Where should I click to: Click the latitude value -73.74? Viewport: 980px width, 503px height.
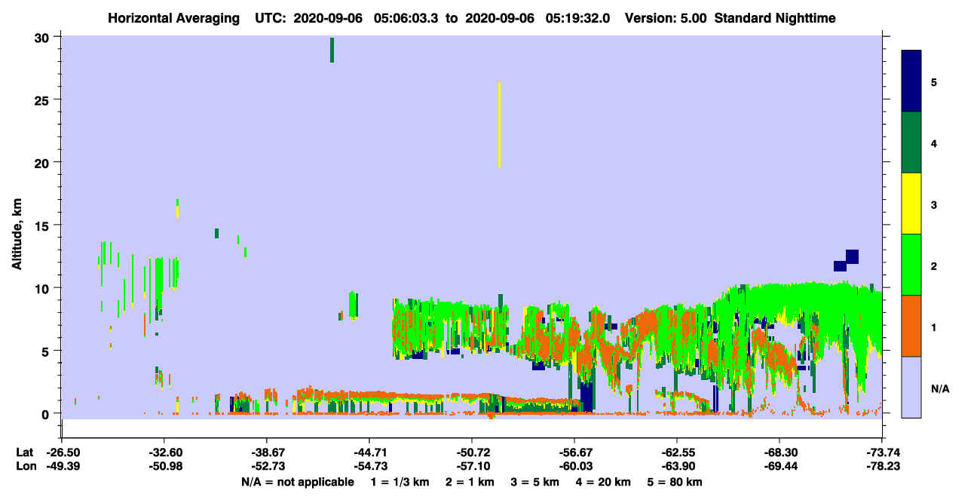click(x=882, y=452)
